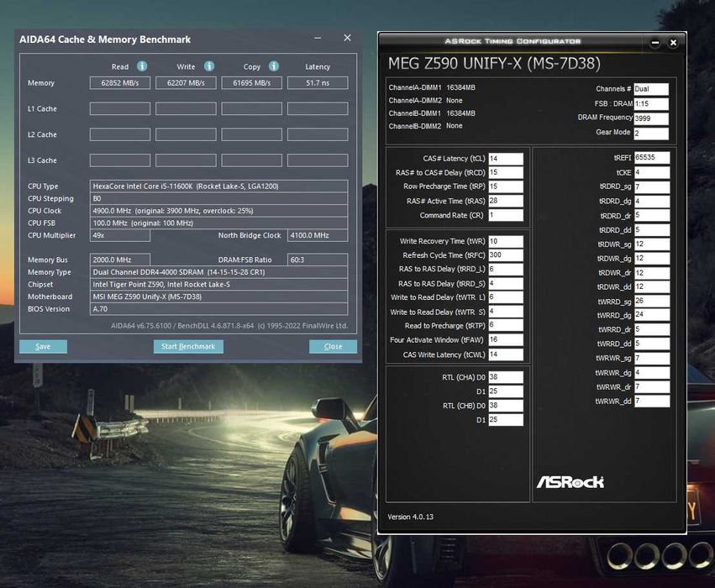Click the RAS# to CAS# Delay (tRCD) field
The height and width of the screenshot is (588, 715).
point(506,172)
